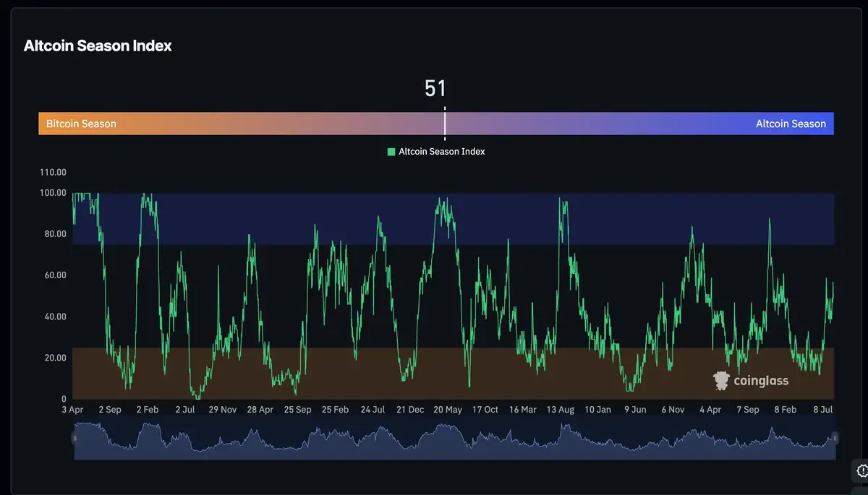
Task: Click the Altcoin Season Index chart title
Action: pos(98,45)
